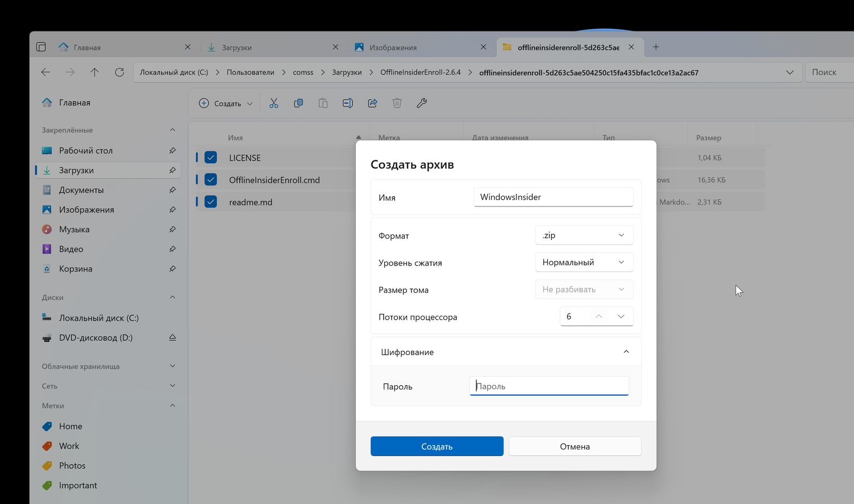Open Изображения in the sidebar
Screen dimensions: 854x504
coord(108,210)
